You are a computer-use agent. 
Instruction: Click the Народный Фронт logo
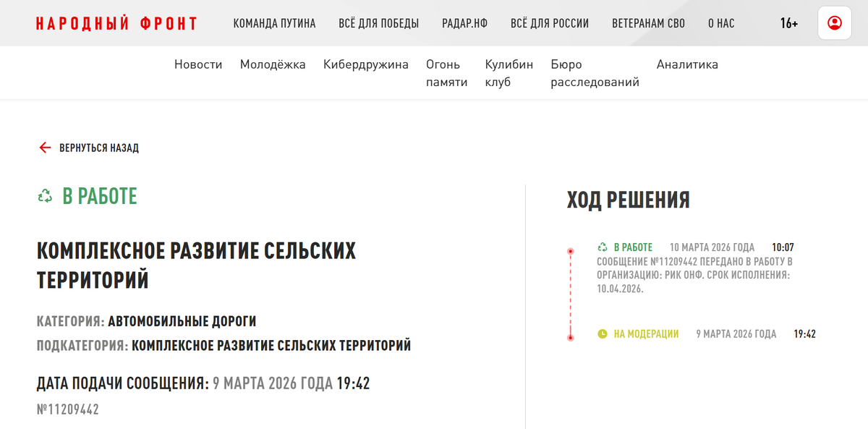coord(116,22)
